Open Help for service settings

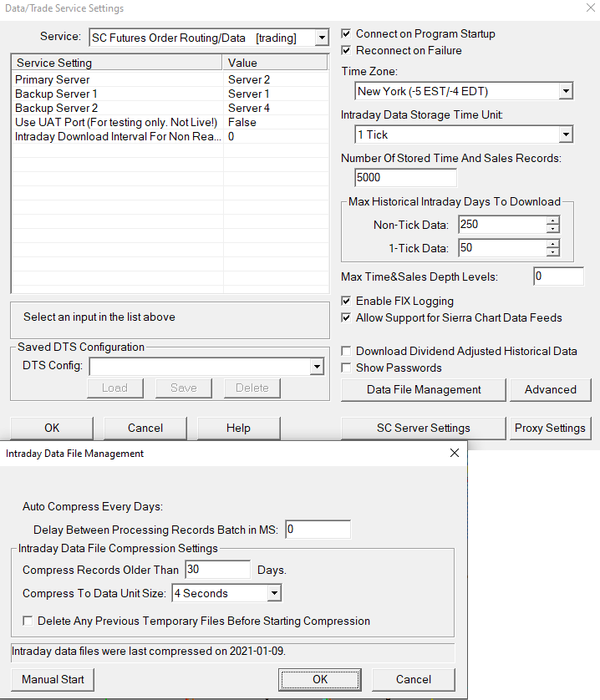pos(238,429)
